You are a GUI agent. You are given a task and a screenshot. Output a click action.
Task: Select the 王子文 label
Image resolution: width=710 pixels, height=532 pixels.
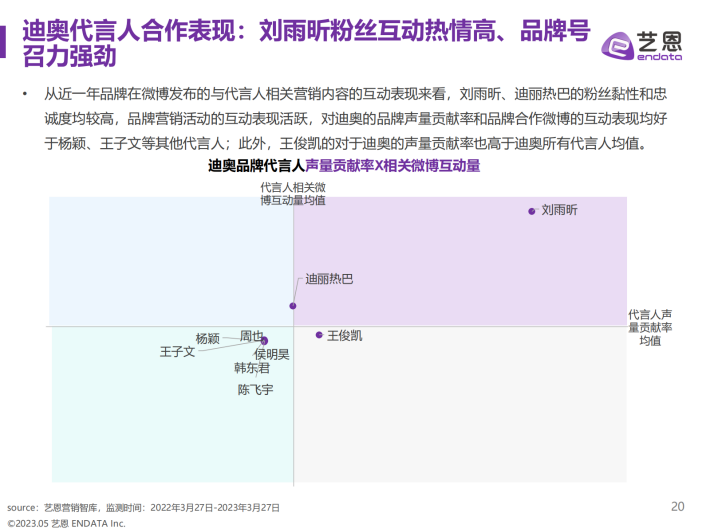[177, 352]
